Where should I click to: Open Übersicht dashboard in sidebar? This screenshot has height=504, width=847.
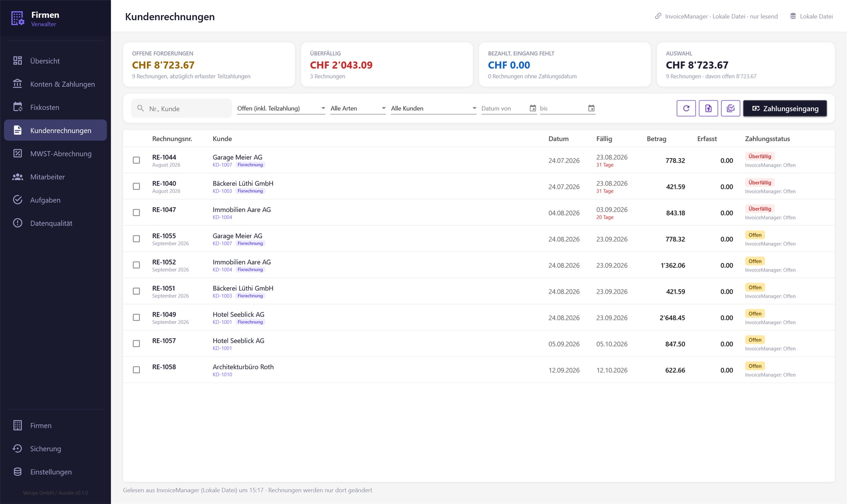pos(55,61)
